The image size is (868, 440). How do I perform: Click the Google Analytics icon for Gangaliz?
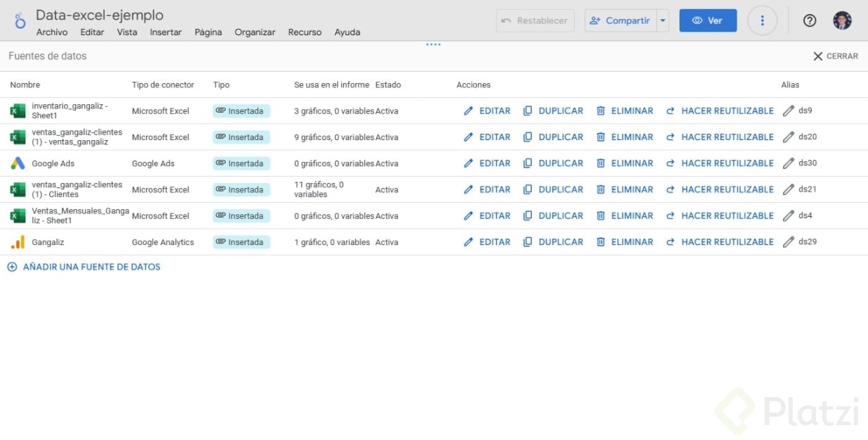point(18,242)
